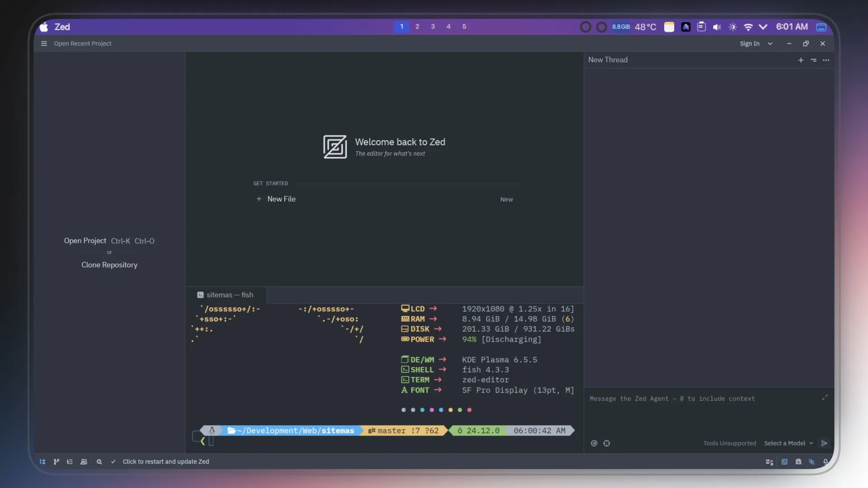
Task: Show the Outline panel icon
Action: point(70,462)
